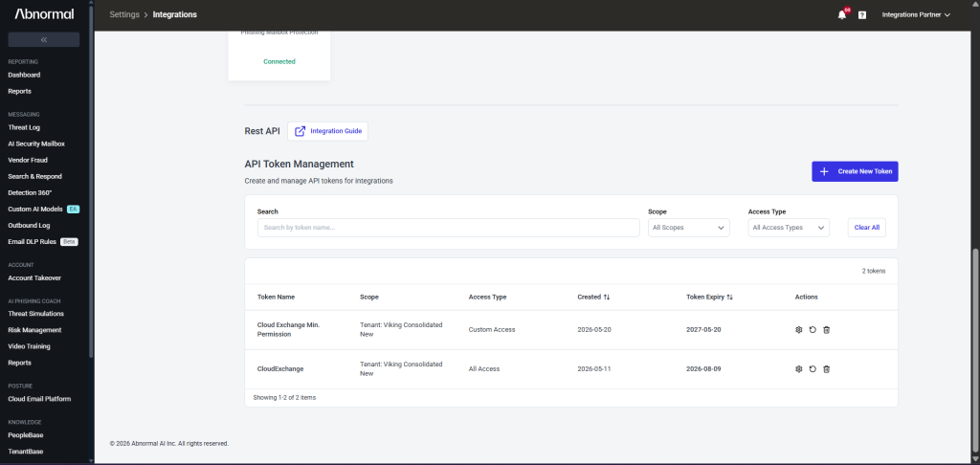Go to Account Takeover
Viewport: 980px width, 465px height.
(x=34, y=278)
